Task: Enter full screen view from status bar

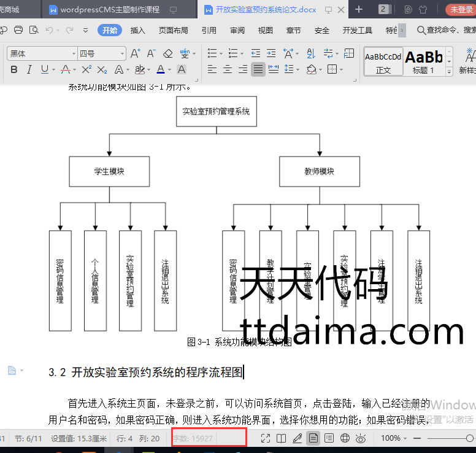Action: coord(266,438)
